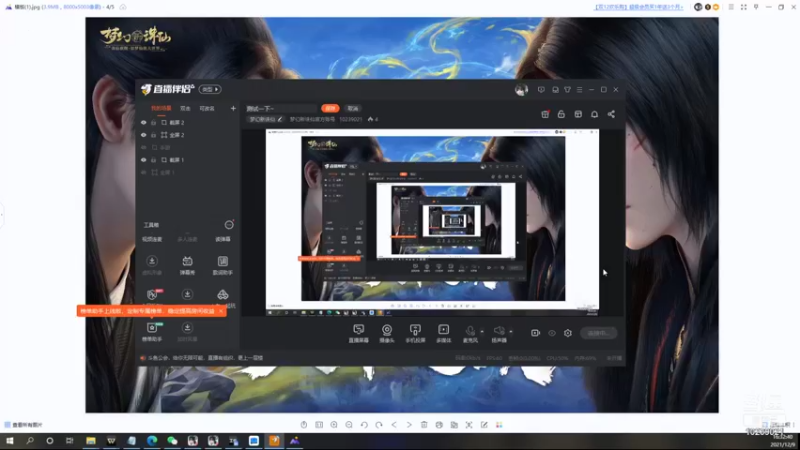Open the PK tool with the red badge
Screen dimensions: 800x450
click(x=153, y=294)
